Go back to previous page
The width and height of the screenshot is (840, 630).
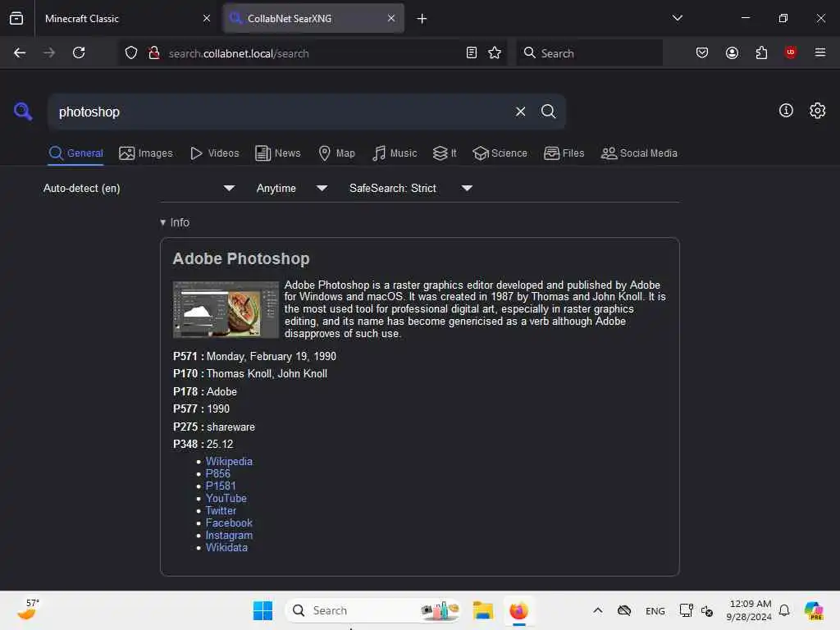[20, 52]
